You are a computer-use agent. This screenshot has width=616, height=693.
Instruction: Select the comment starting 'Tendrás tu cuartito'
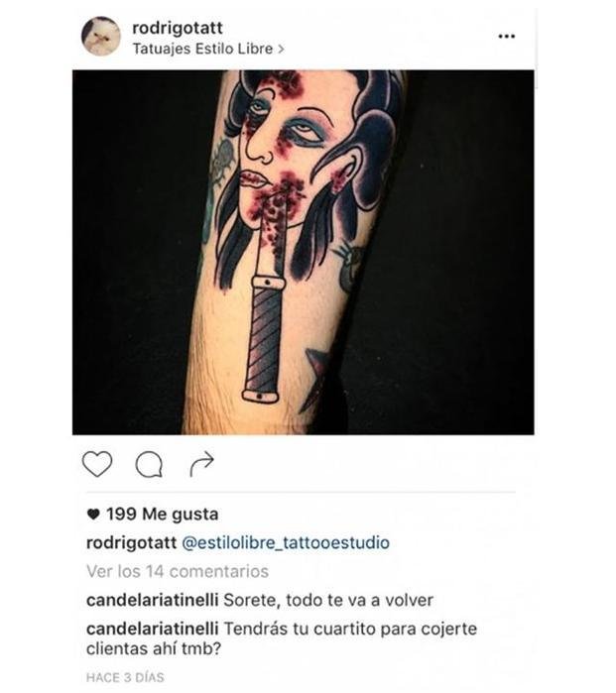282,638
